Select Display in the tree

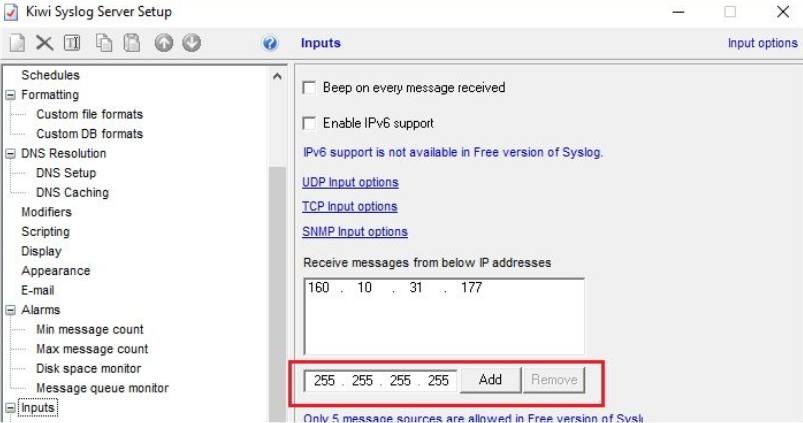(x=41, y=251)
